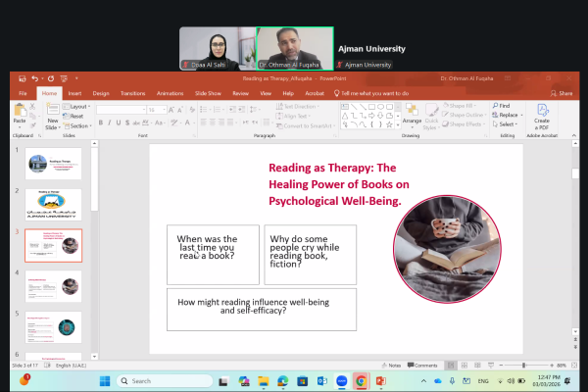The height and width of the screenshot is (392, 588).
Task: Click Increase Font Size icon
Action: pyautogui.click(x=171, y=110)
